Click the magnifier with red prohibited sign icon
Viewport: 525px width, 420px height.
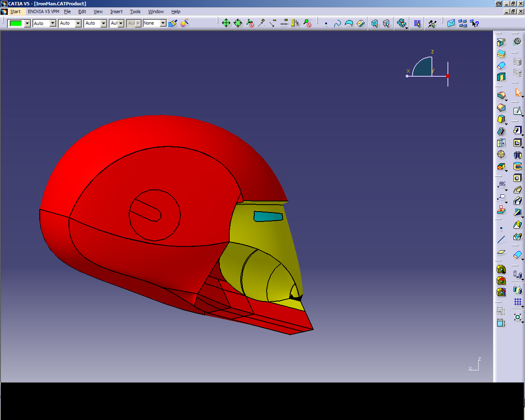[x=308, y=23]
